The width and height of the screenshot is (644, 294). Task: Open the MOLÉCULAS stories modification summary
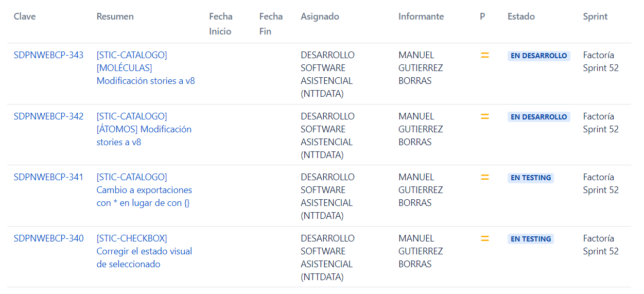click(146, 68)
